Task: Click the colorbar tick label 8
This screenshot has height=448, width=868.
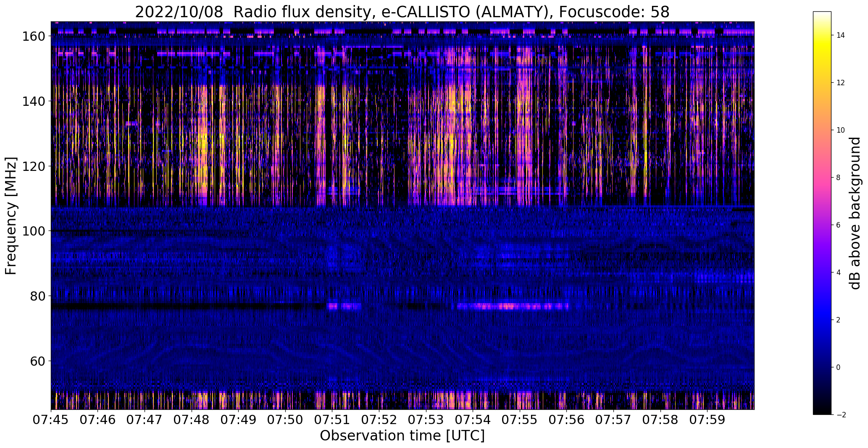Action: pyautogui.click(x=838, y=178)
